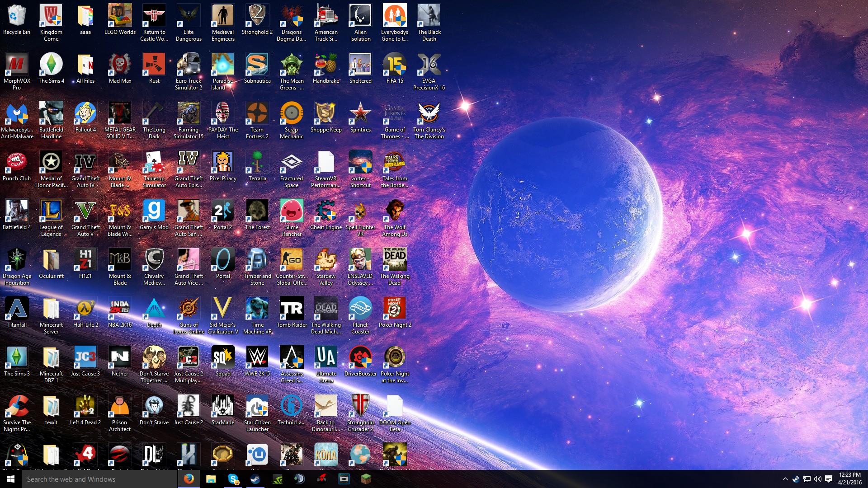Click the Skype taskbar icon

point(233,479)
